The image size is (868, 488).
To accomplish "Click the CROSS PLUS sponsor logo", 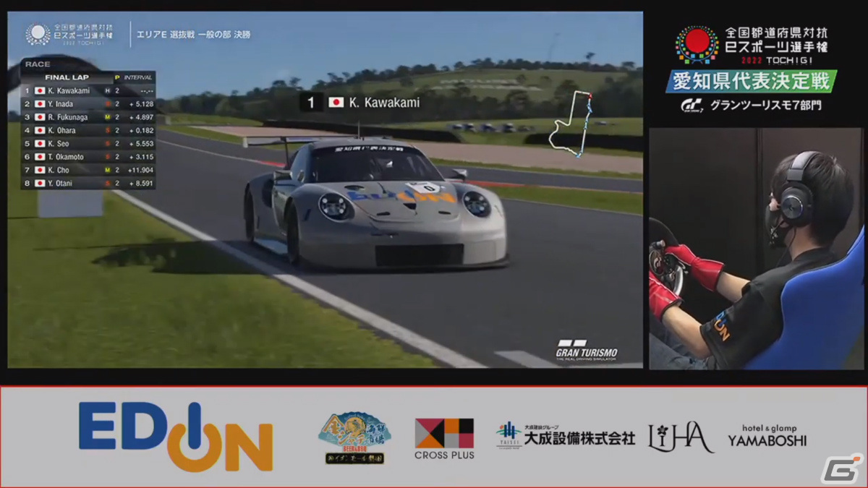I will point(444,438).
